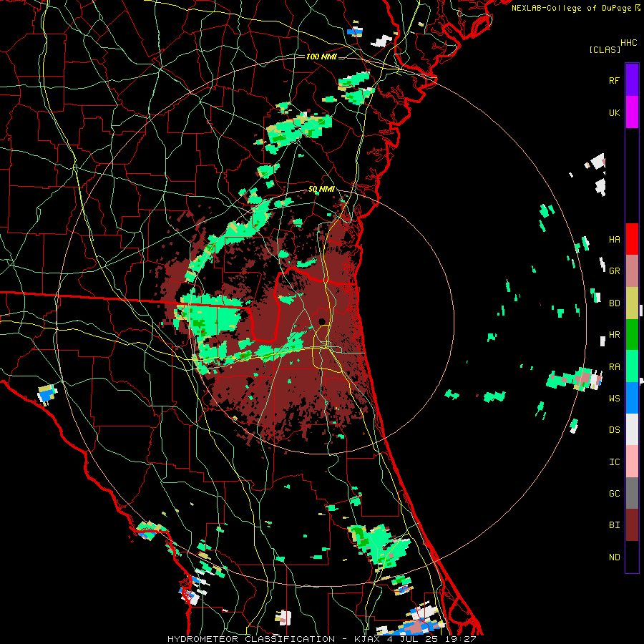Click the "HHC" product code text
The height and width of the screenshot is (644, 644).
tap(629, 43)
